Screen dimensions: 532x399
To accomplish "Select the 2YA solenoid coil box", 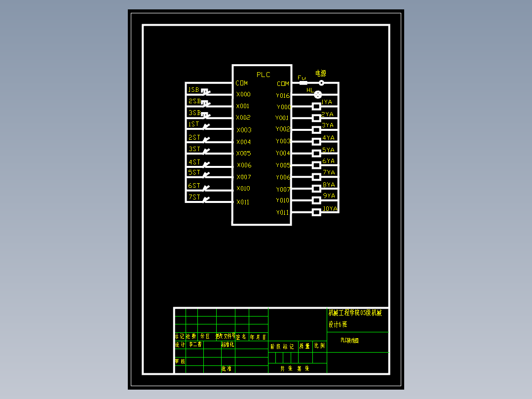I will 316,118.
